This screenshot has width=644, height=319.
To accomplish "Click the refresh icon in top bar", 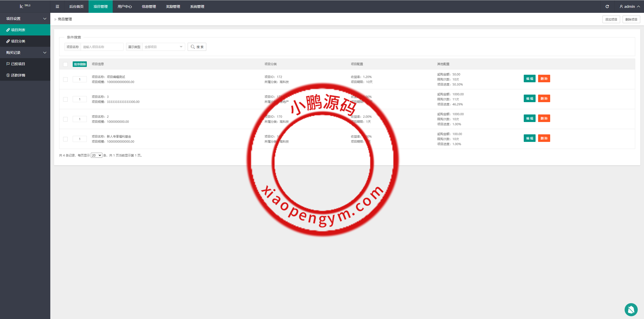I will (607, 7).
